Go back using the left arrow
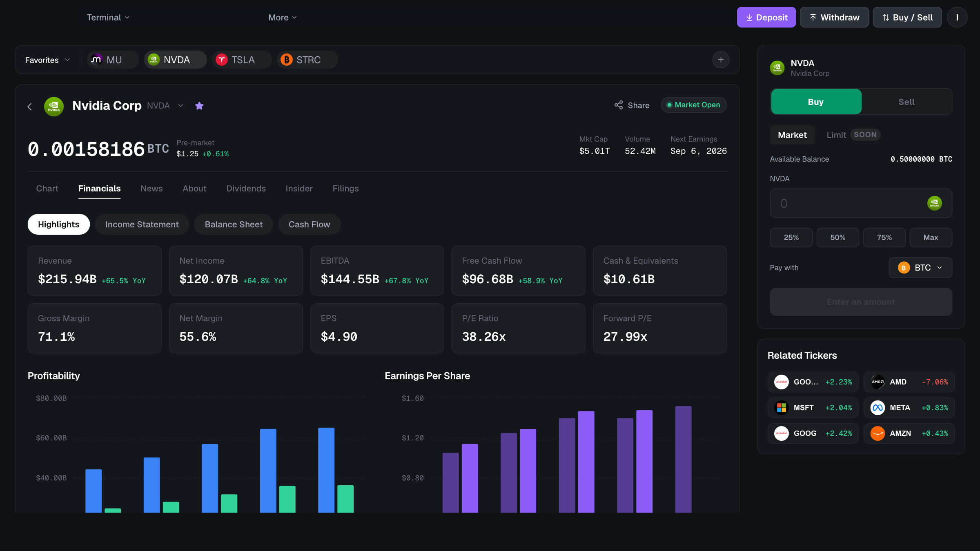Screen dimensions: 980x551 click(29, 107)
